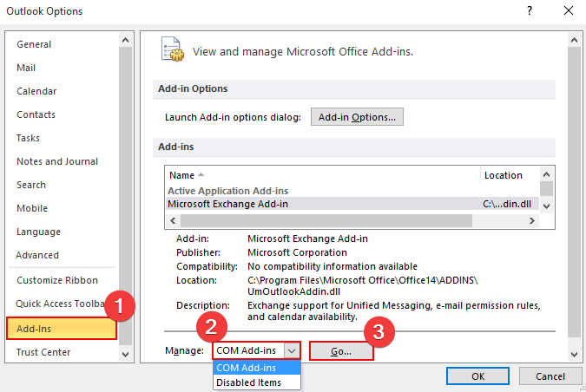Click the Help question mark icon
The image size is (586, 392).
tap(530, 10)
